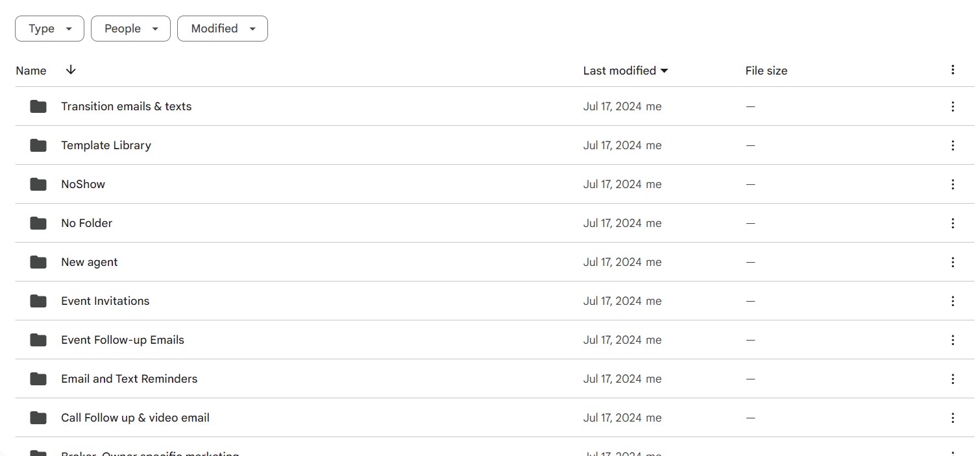980x456 pixels.
Task: Click the Name column header
Action: [x=31, y=71]
